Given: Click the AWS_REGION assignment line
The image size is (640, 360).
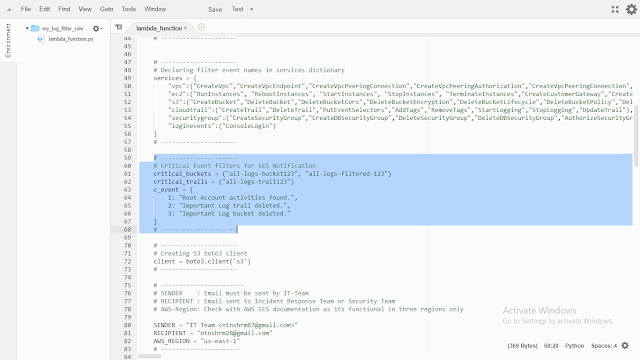Looking at the screenshot, I should click(x=197, y=341).
